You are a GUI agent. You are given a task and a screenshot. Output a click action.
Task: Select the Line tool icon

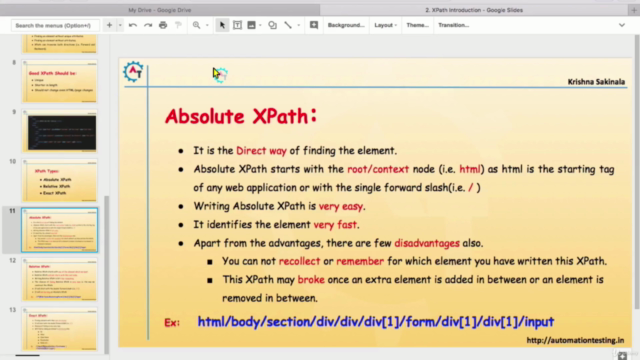tap(288, 25)
